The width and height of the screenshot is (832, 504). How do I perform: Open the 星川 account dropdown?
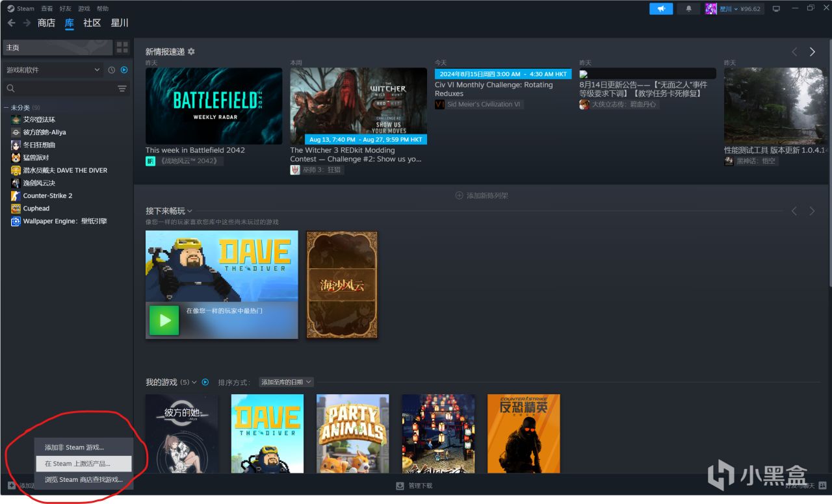pos(734,8)
